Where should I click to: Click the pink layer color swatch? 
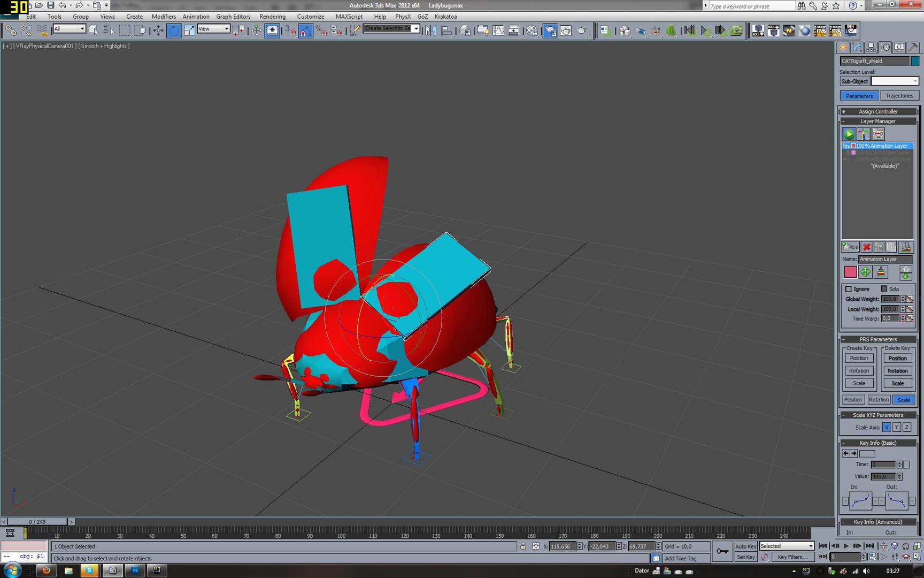(850, 272)
